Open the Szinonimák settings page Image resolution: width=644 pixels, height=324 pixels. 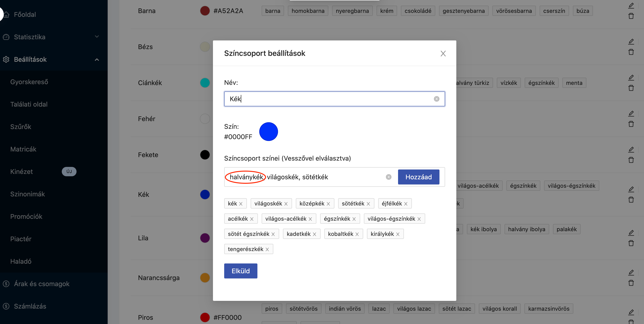(28, 194)
